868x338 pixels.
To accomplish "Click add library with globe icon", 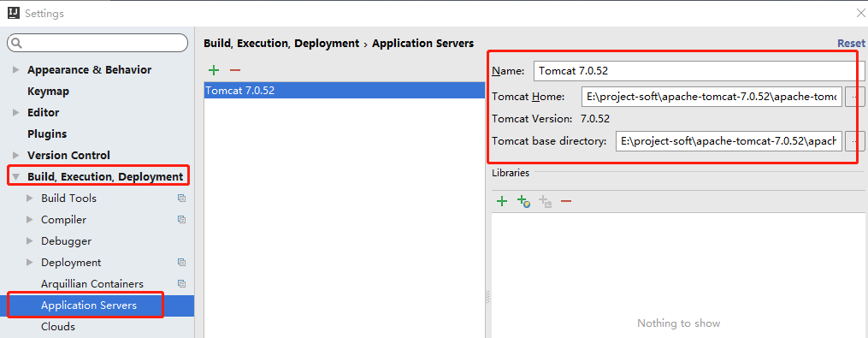I will coord(523,201).
